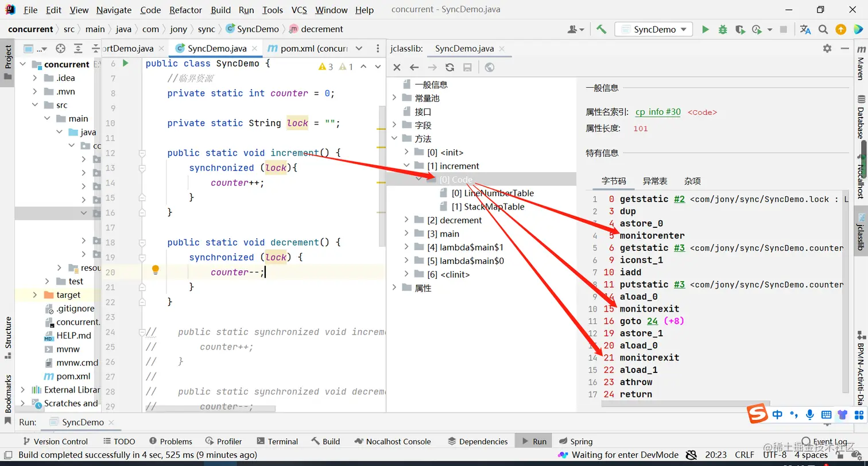Click the goto 24 jump link
The image size is (868, 466).
click(x=652, y=321)
